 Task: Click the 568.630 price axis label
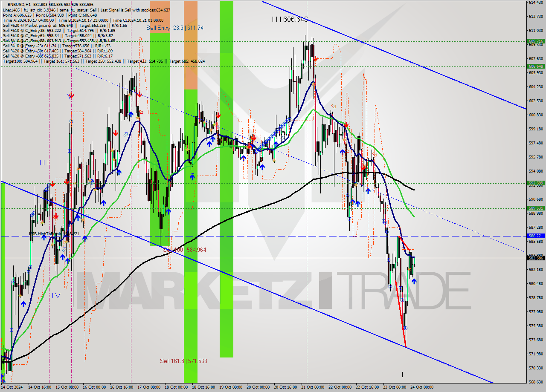tap(536, 382)
